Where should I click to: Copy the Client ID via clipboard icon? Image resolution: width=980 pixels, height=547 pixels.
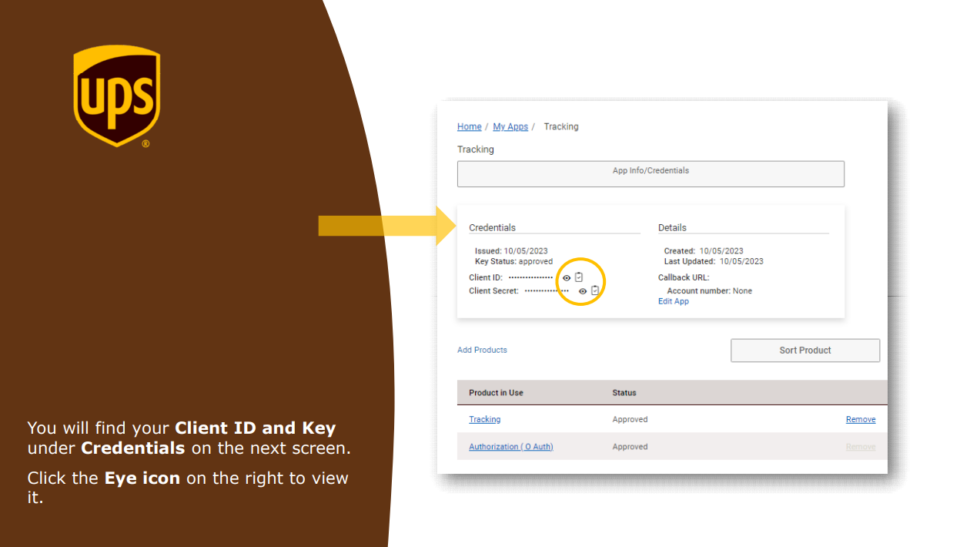[579, 277]
